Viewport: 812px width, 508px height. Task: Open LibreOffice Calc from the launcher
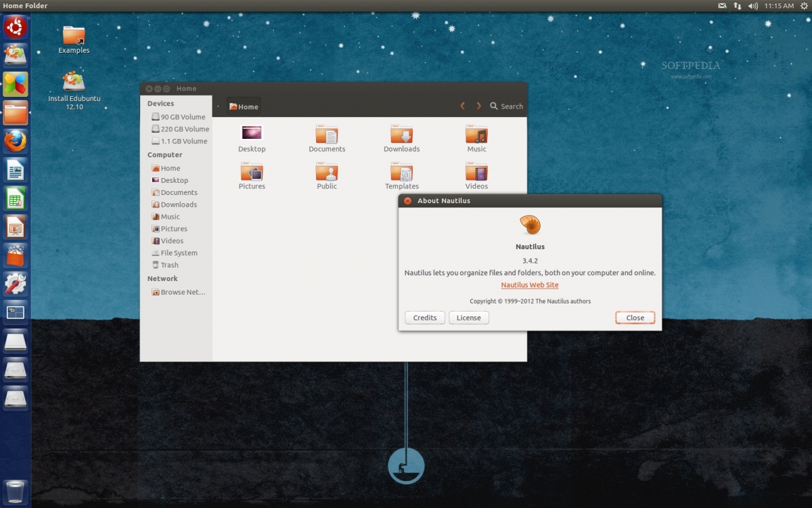coord(15,198)
